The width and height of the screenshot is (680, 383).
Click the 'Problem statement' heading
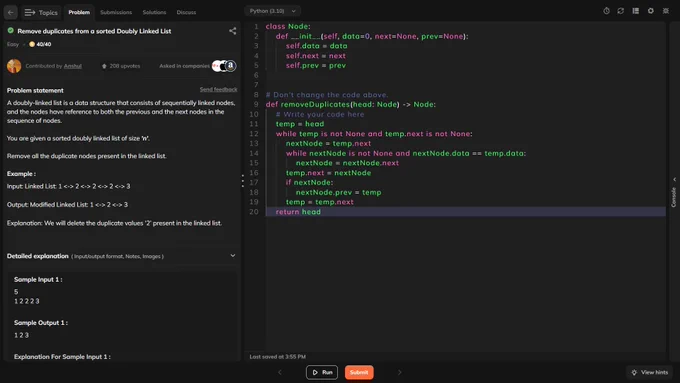pyautogui.click(x=35, y=90)
